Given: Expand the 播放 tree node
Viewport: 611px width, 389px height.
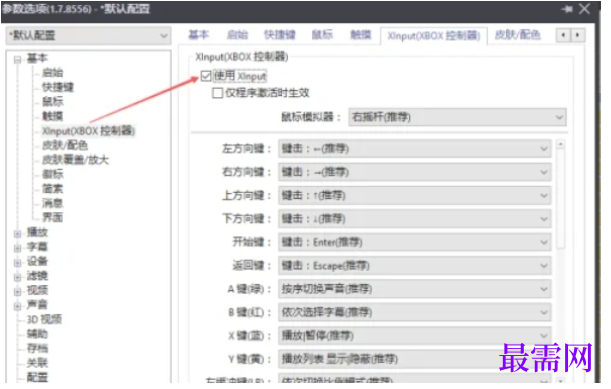Looking at the screenshot, I should point(18,234).
